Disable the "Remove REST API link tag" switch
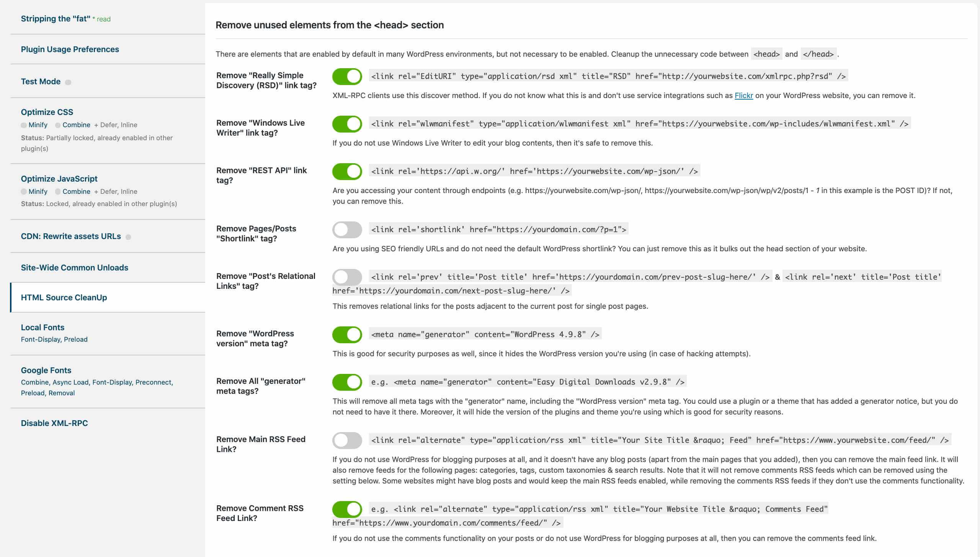This screenshot has width=980, height=557. 347,171
